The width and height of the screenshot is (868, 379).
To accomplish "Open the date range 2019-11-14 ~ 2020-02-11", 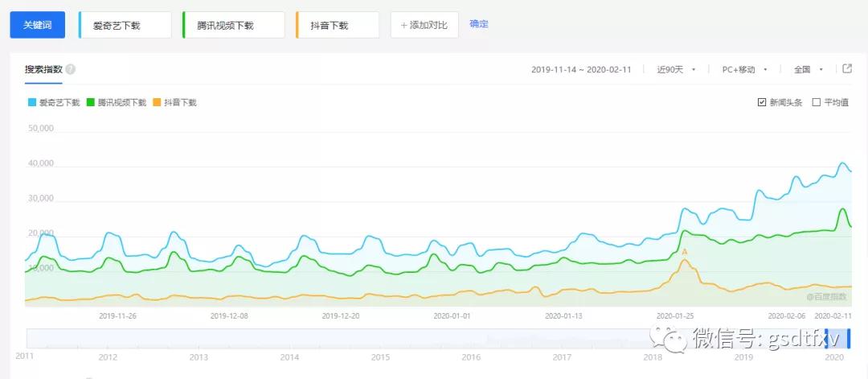I will [x=581, y=69].
